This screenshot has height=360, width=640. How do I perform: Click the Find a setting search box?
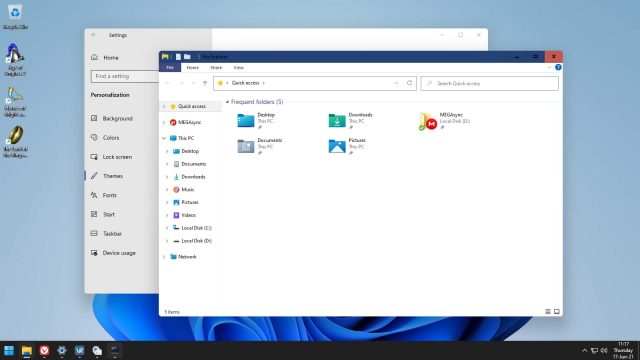(x=125, y=76)
